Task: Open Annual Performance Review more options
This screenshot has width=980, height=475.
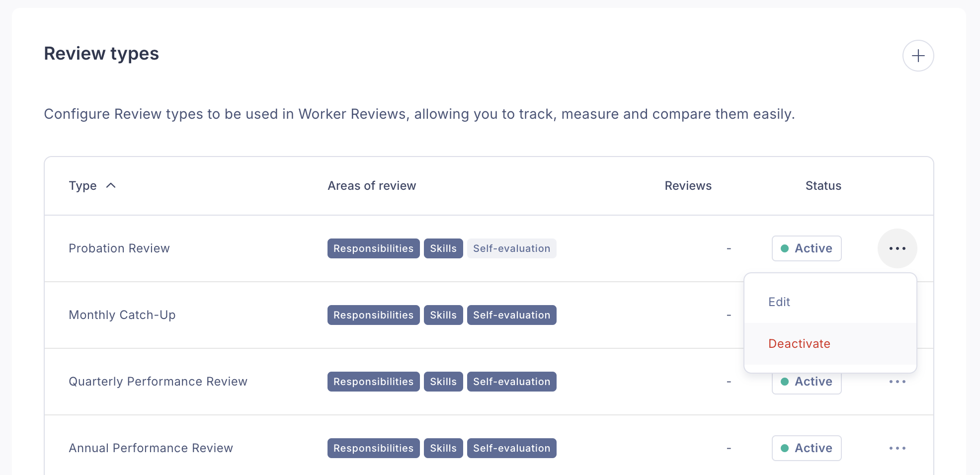Action: 897,448
